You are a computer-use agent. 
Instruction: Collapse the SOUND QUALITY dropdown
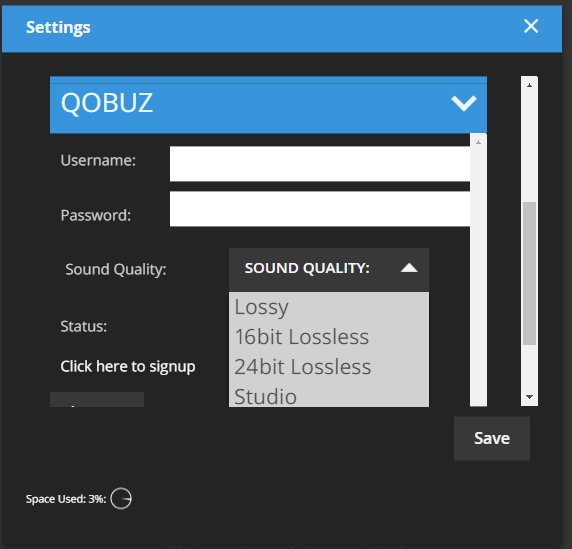pyautogui.click(x=329, y=270)
